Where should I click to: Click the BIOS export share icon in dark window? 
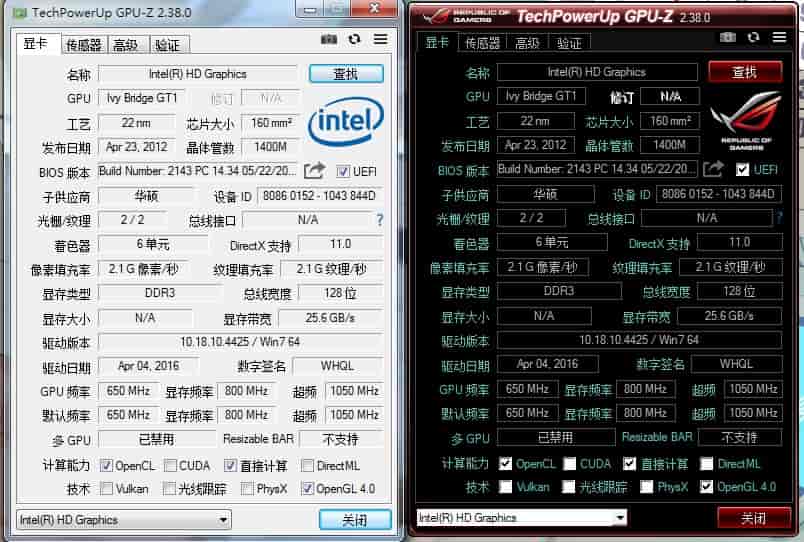[x=713, y=168]
